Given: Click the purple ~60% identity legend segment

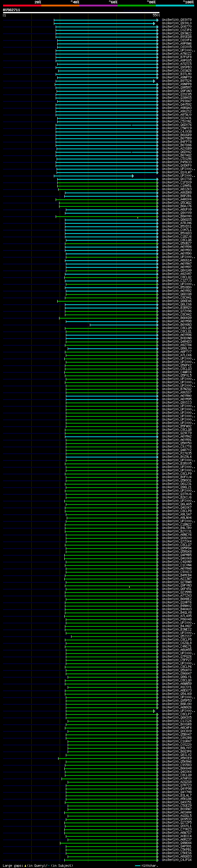Looking at the screenshot, I should click(99, 6).
